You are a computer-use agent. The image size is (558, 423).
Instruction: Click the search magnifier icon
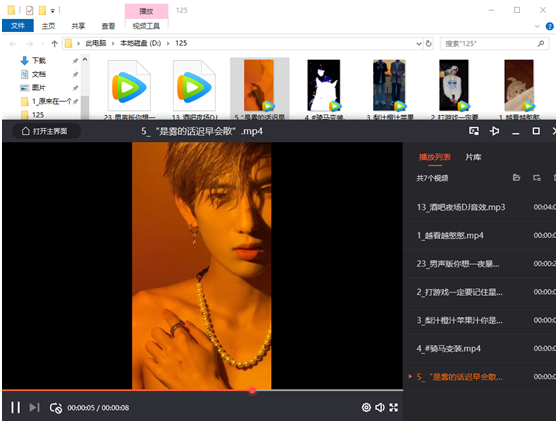pos(541,43)
